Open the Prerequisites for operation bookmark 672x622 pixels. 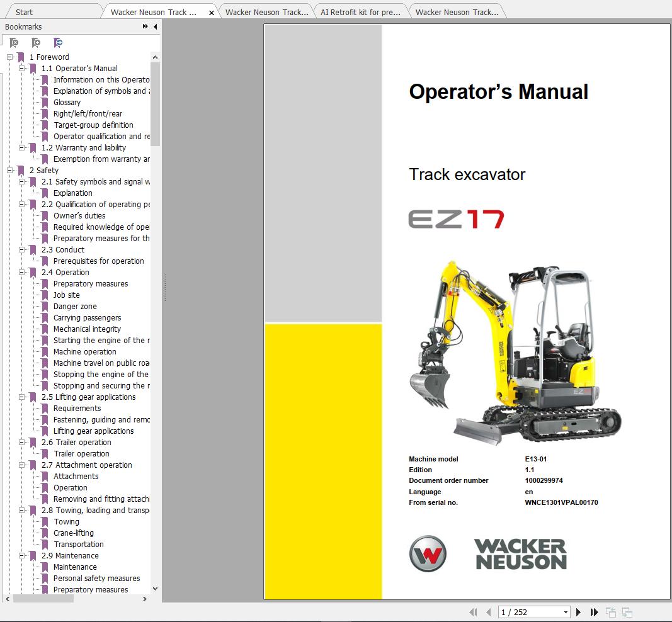pyautogui.click(x=99, y=261)
